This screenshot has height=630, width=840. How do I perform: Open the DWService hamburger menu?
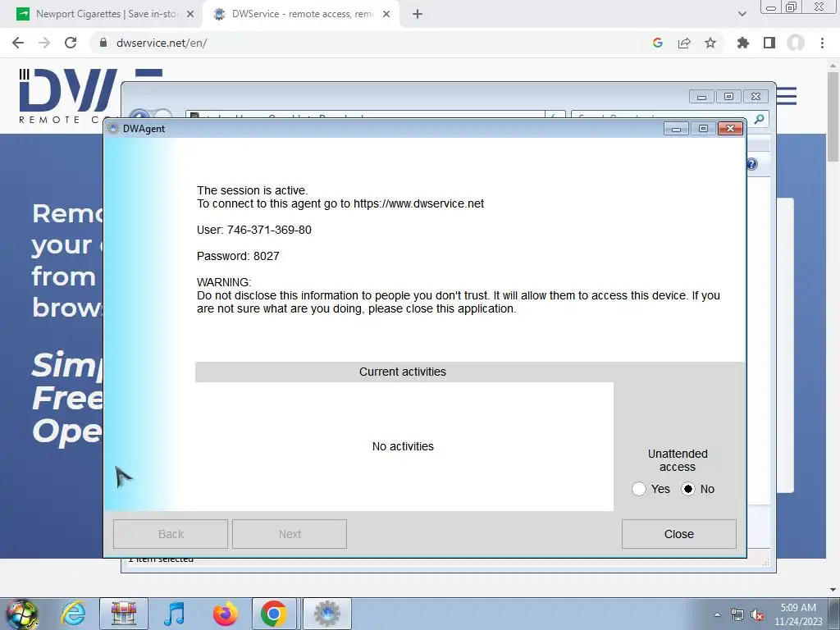tap(787, 97)
